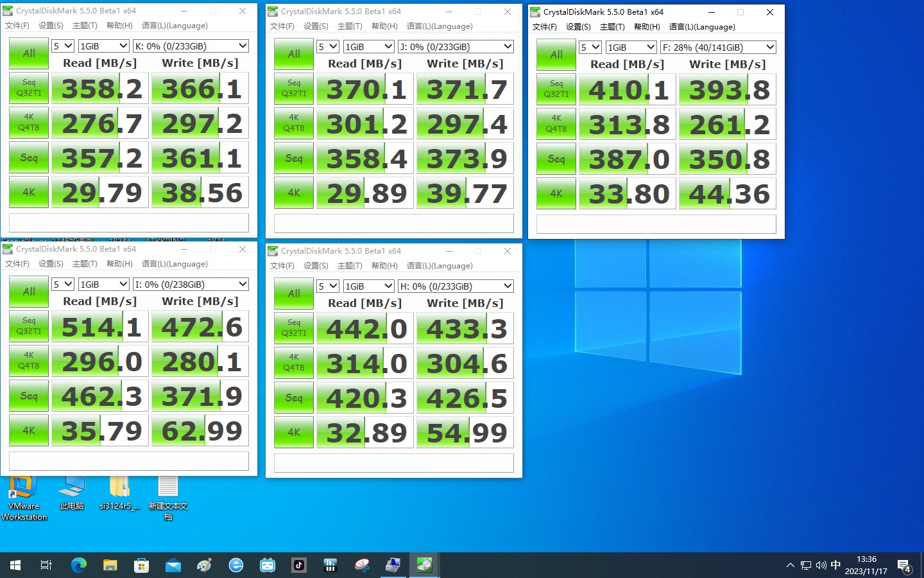Viewport: 924px width, 578px height.
Task: Open 设置(S) menu in F: drive window
Action: (578, 27)
